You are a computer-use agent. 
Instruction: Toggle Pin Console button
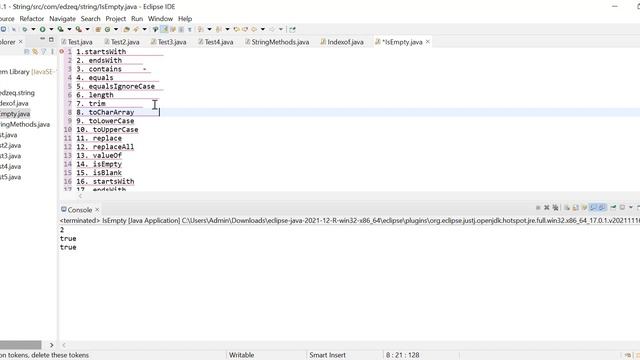tap(613, 208)
